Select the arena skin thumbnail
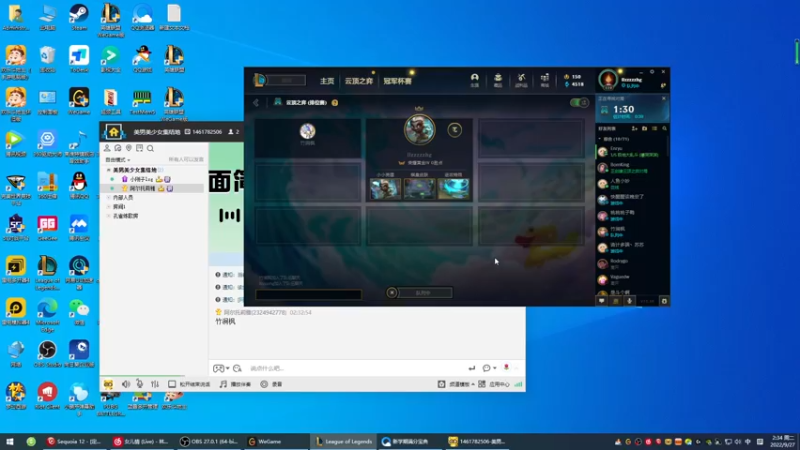The height and width of the screenshot is (450, 800). pyautogui.click(x=419, y=188)
